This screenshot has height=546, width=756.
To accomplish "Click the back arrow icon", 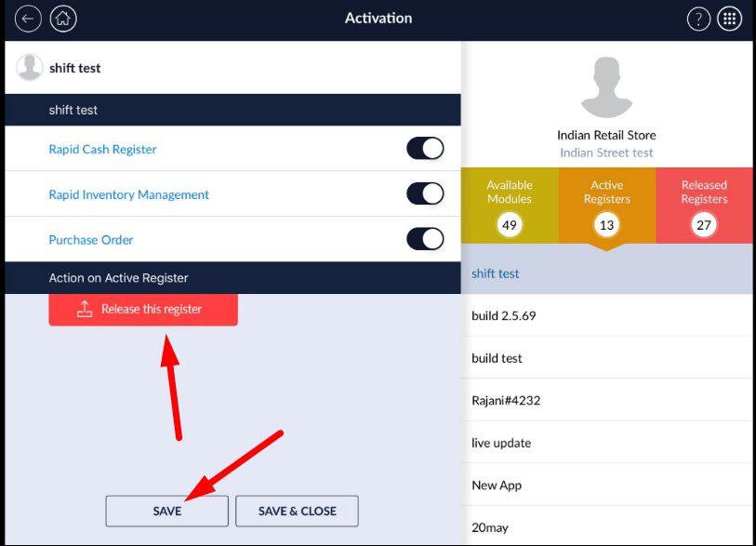I will (28, 19).
